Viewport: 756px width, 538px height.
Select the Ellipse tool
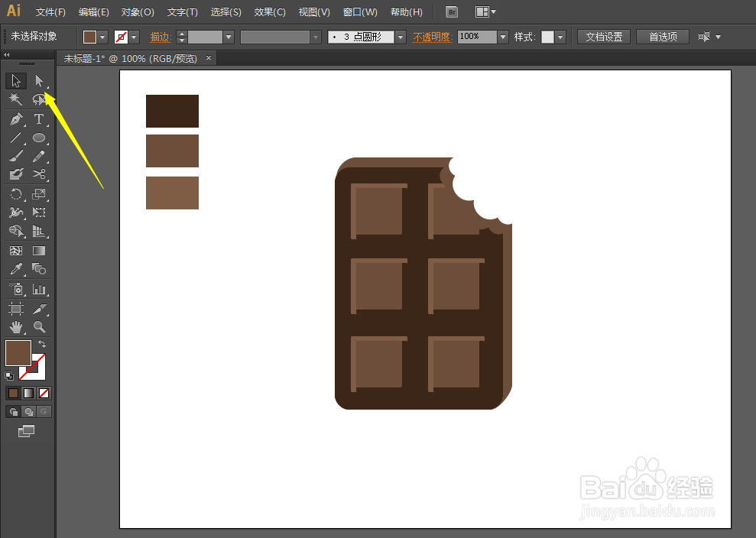point(39,138)
